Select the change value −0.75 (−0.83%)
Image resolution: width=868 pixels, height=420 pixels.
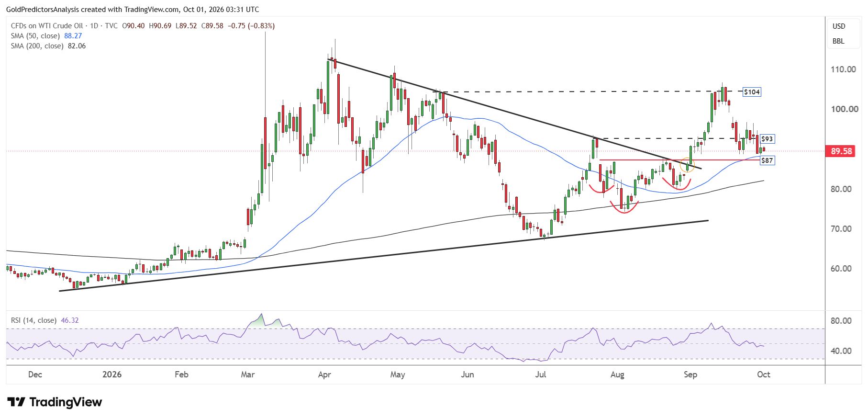pyautogui.click(x=251, y=26)
